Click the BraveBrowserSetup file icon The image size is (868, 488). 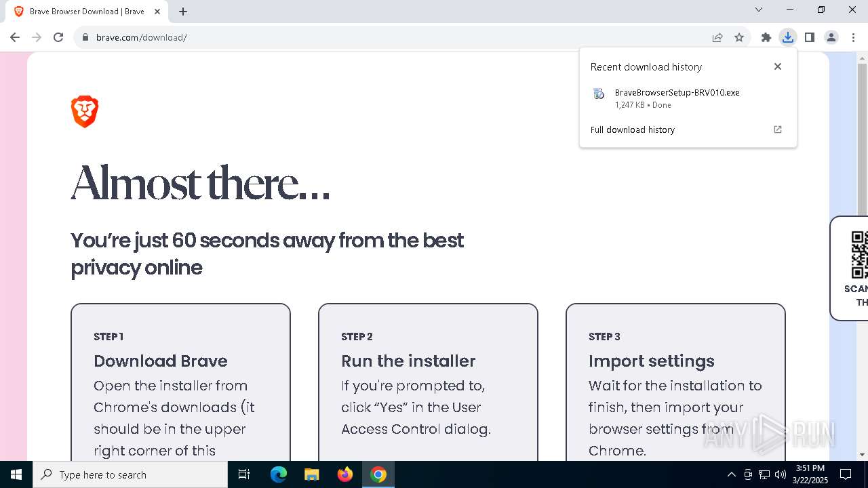pyautogui.click(x=599, y=94)
